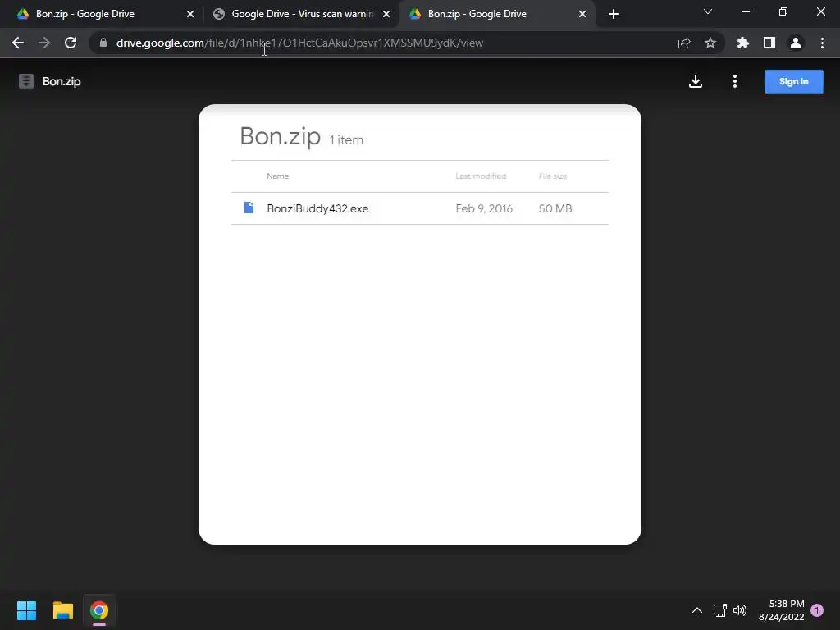
Task: Open the clock and calendar flyout
Action: [781, 610]
